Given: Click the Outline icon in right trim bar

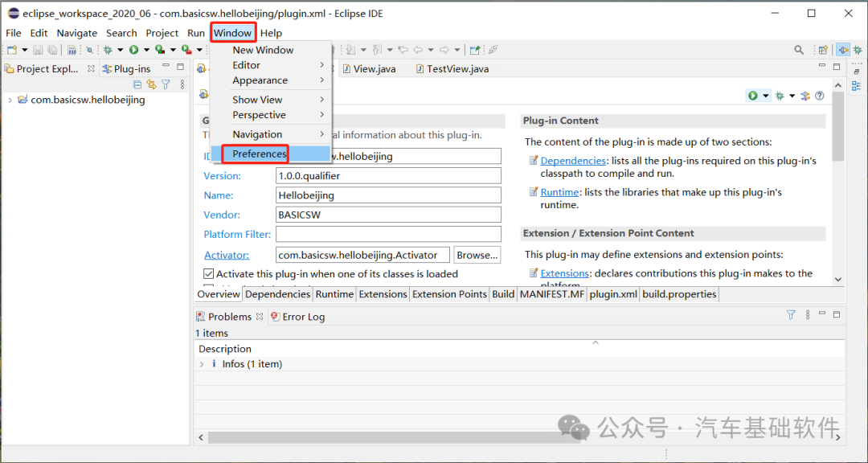Looking at the screenshot, I should [x=857, y=86].
